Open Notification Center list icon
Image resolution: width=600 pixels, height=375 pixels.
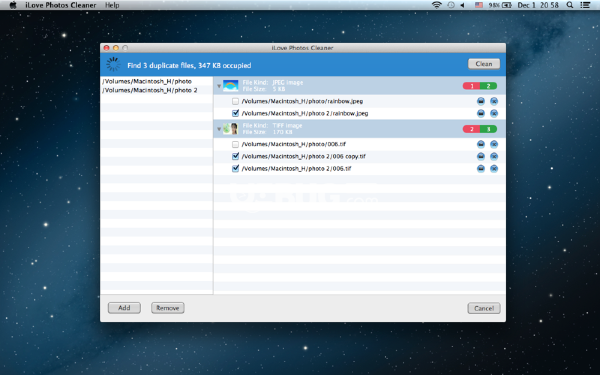(x=585, y=5)
